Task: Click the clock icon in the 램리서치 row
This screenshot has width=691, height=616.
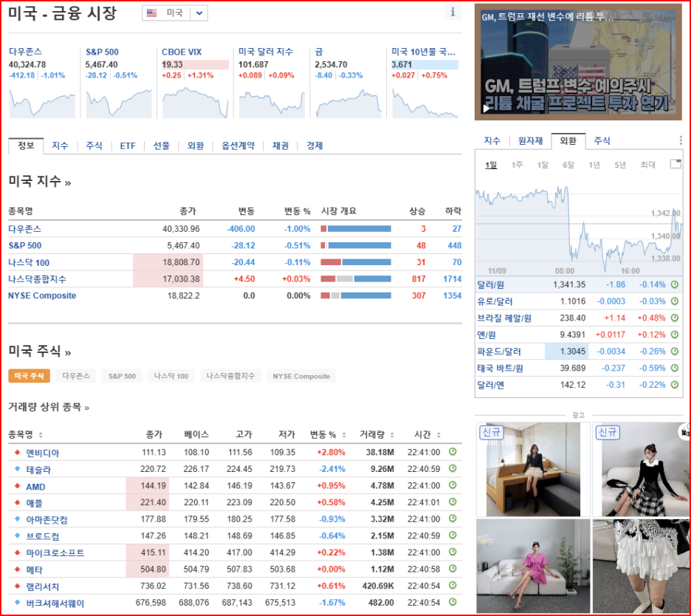Action: (453, 586)
